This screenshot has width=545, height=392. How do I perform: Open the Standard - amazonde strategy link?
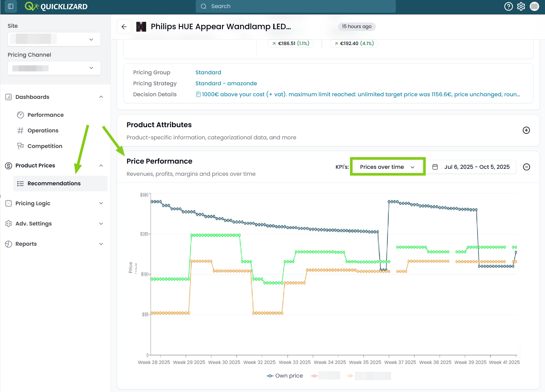(226, 84)
